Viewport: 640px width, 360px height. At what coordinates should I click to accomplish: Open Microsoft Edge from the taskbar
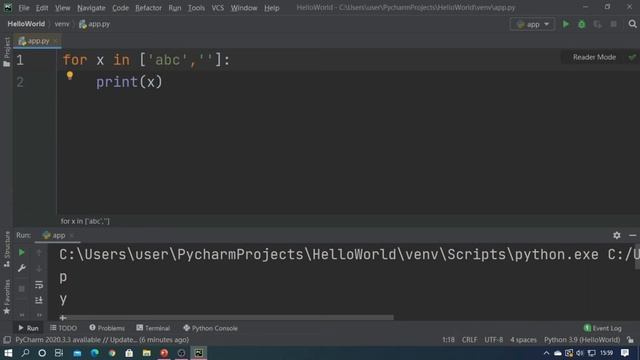point(95,353)
